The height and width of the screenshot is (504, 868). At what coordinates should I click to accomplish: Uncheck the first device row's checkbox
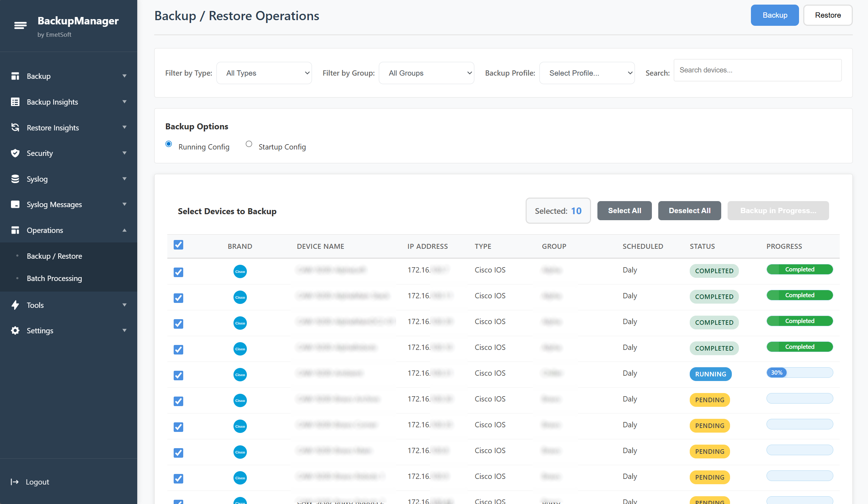click(x=179, y=272)
